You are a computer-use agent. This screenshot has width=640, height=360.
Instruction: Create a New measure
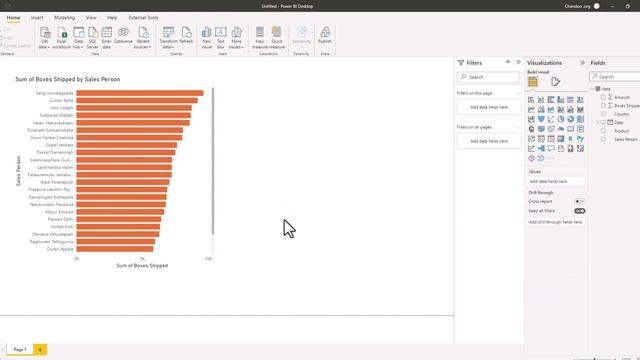260,38
